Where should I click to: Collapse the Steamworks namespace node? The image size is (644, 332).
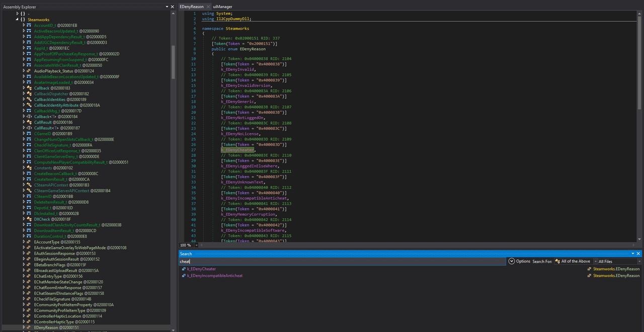17,20
